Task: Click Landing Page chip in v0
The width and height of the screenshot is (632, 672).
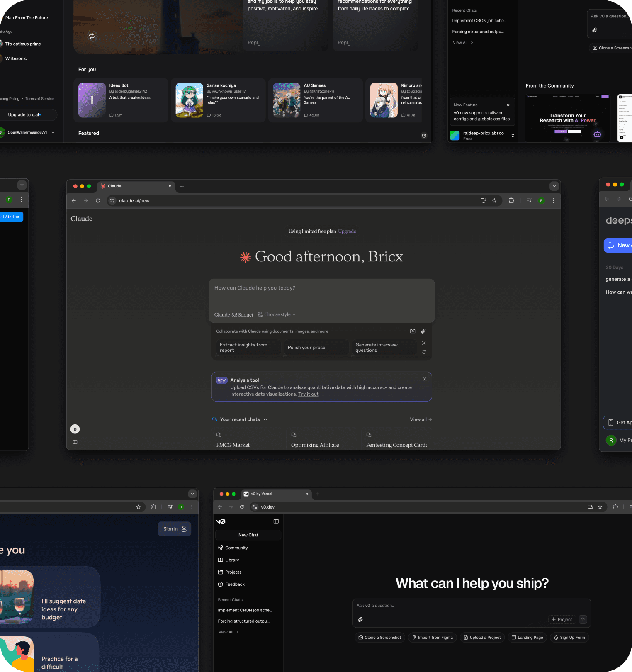Action: pos(527,638)
